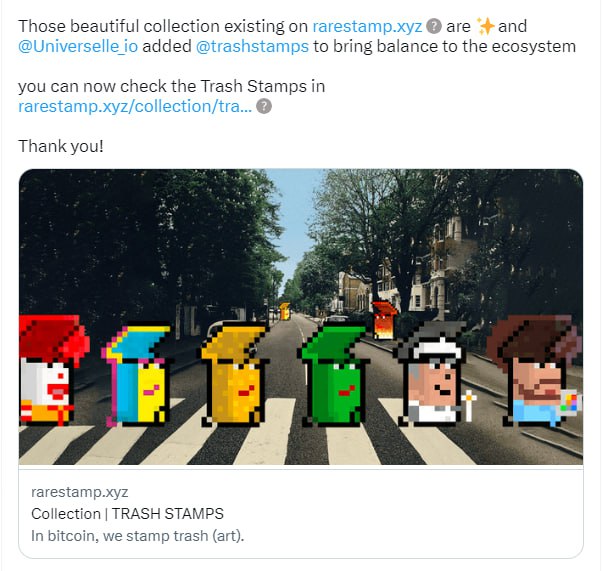Click the pope-hat character holding a cross
Viewport: 603px width, 571px height.
click(435, 376)
